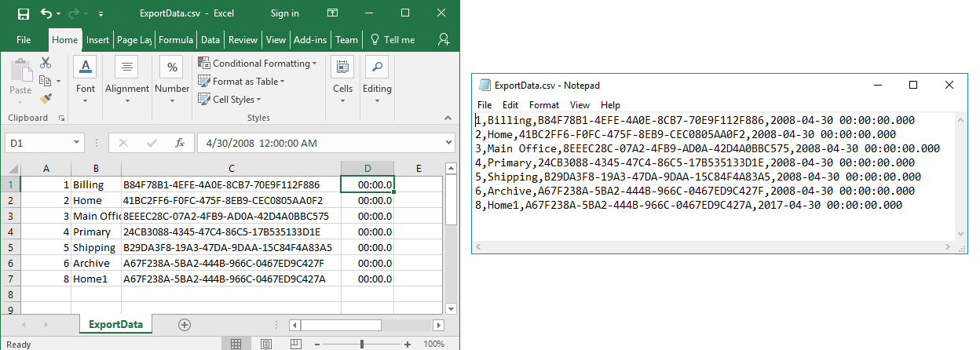
Task: Click Sign in in Excel title bar
Action: (x=284, y=13)
